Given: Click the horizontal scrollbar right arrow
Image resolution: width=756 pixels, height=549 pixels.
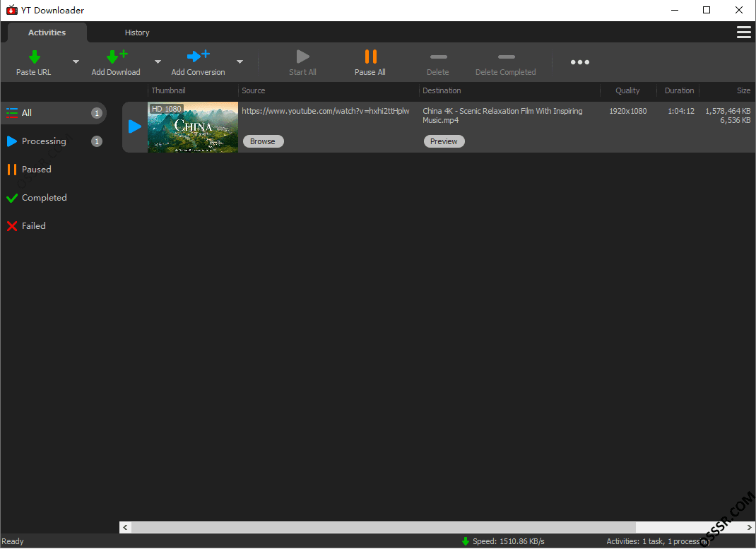Looking at the screenshot, I should click(749, 527).
